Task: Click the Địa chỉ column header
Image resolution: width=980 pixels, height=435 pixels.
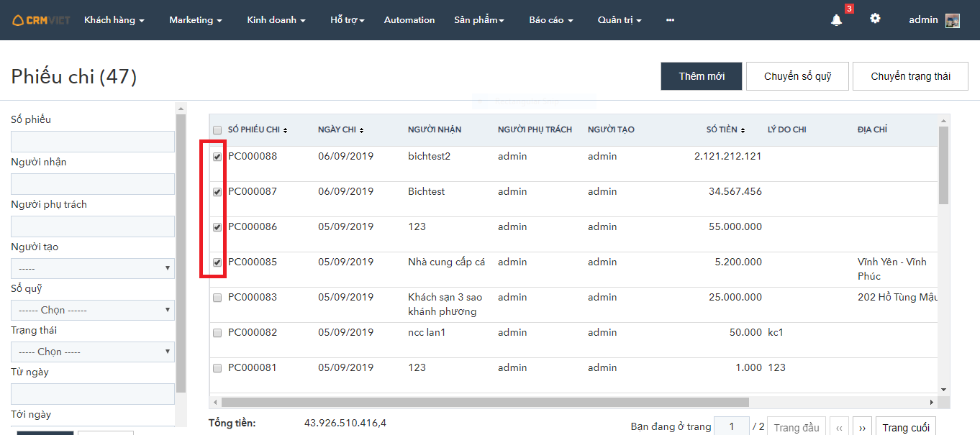Action: (872, 130)
